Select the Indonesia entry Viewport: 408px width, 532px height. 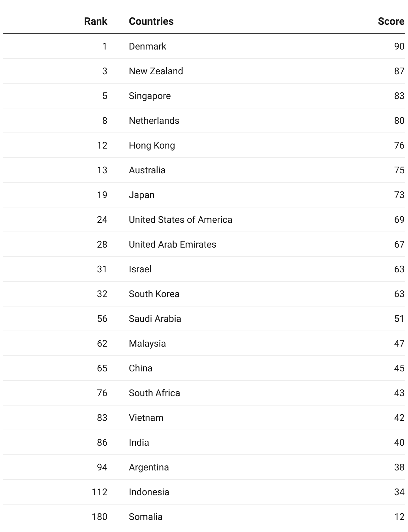click(x=149, y=492)
